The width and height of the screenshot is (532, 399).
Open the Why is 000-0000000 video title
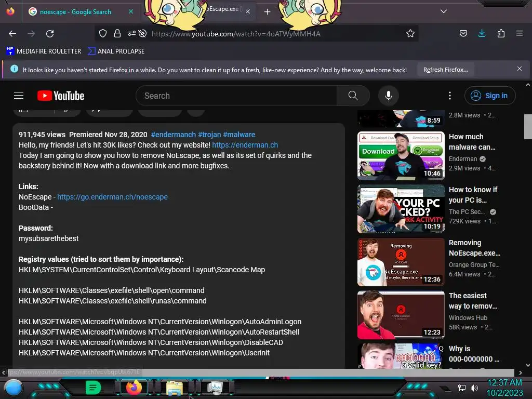pos(474,354)
